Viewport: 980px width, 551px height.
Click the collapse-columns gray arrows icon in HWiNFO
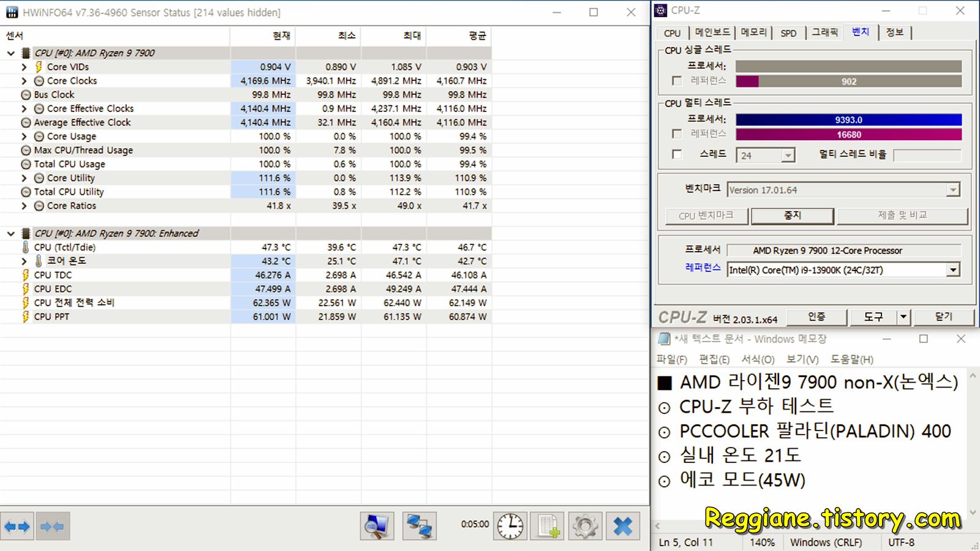click(x=53, y=526)
